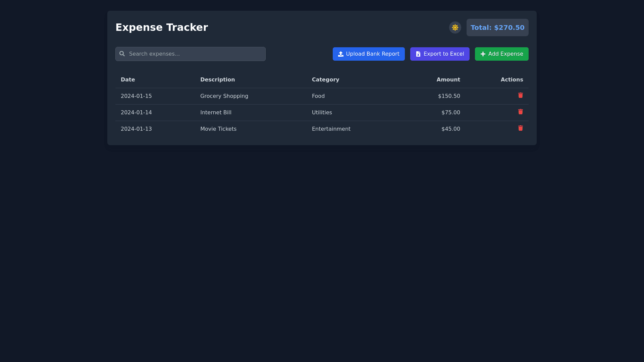
Task: Click the Category column header
Action: [x=325, y=80]
